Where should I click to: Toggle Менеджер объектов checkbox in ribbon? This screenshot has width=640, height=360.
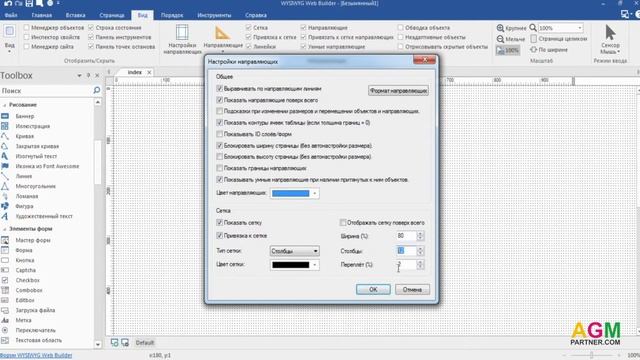click(x=27, y=27)
